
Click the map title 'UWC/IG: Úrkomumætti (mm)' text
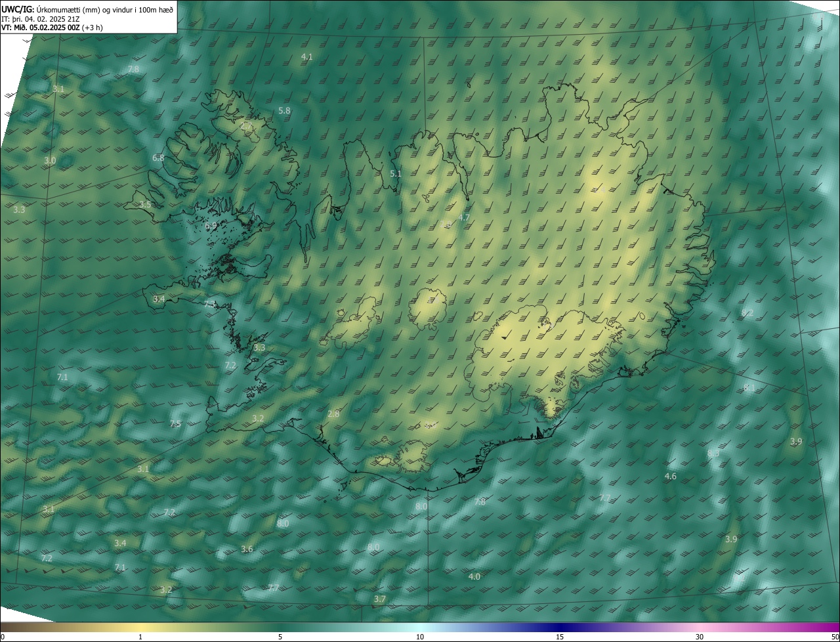click(x=52, y=9)
